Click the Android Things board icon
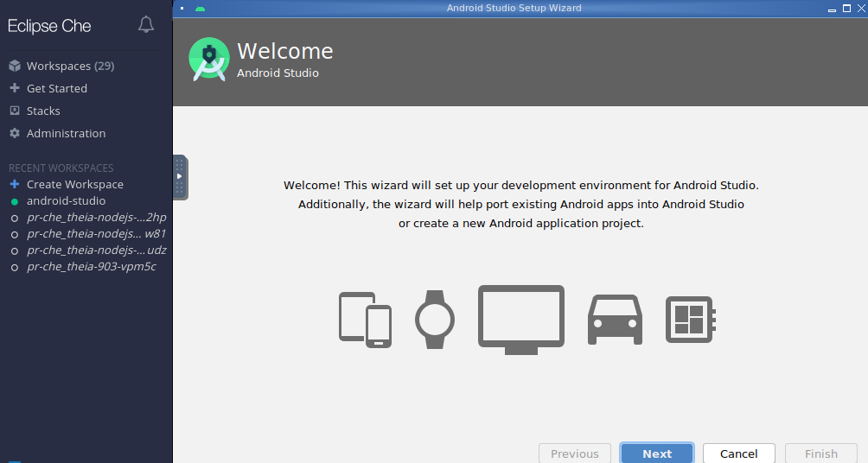 [x=690, y=320]
